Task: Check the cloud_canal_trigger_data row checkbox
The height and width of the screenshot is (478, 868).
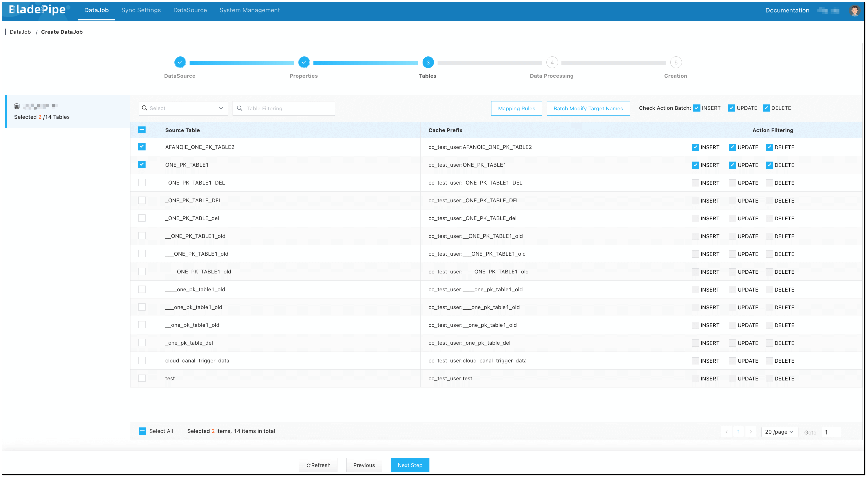Action: tap(142, 360)
